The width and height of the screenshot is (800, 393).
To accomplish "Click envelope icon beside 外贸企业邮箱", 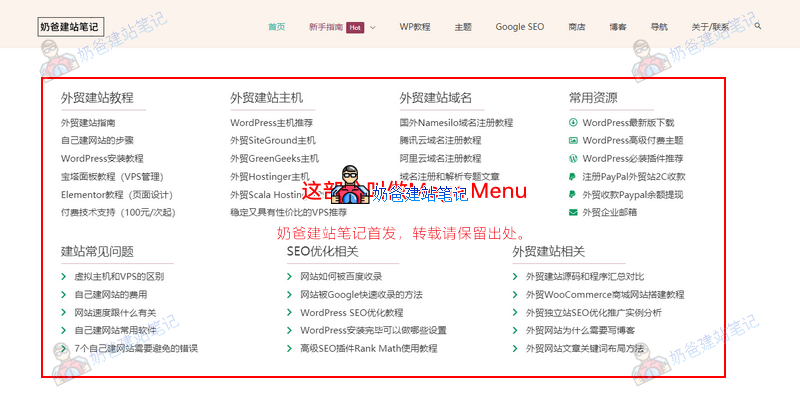I will click(573, 212).
